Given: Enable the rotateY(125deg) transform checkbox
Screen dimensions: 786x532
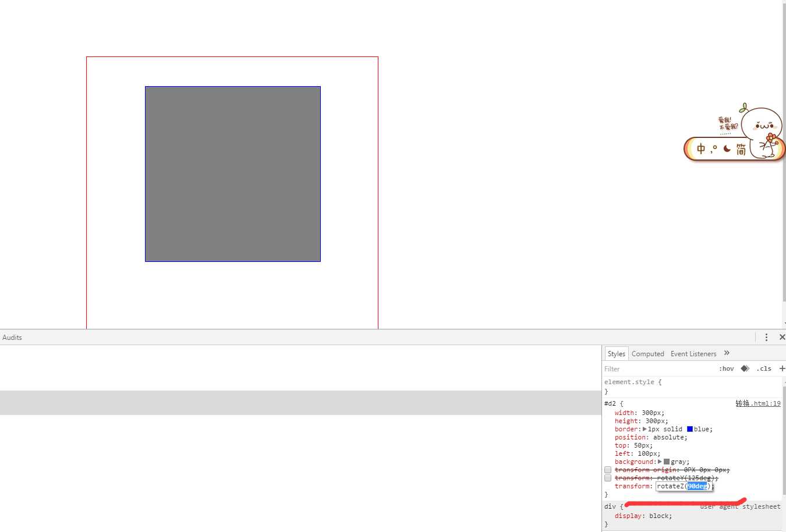Looking at the screenshot, I should [608, 478].
